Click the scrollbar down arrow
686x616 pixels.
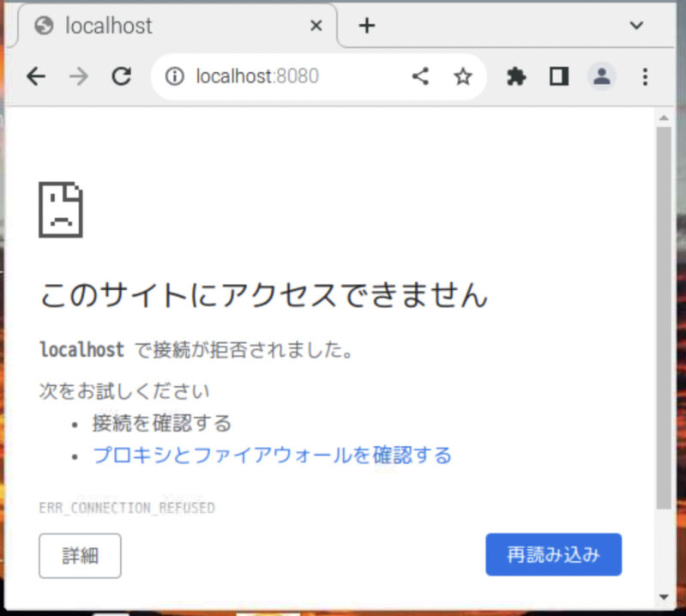pyautogui.click(x=664, y=595)
